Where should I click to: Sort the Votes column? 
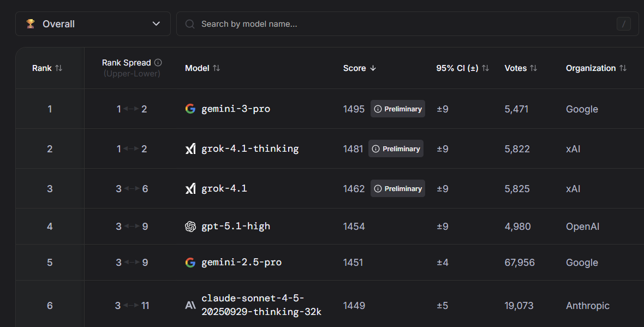tap(534, 68)
